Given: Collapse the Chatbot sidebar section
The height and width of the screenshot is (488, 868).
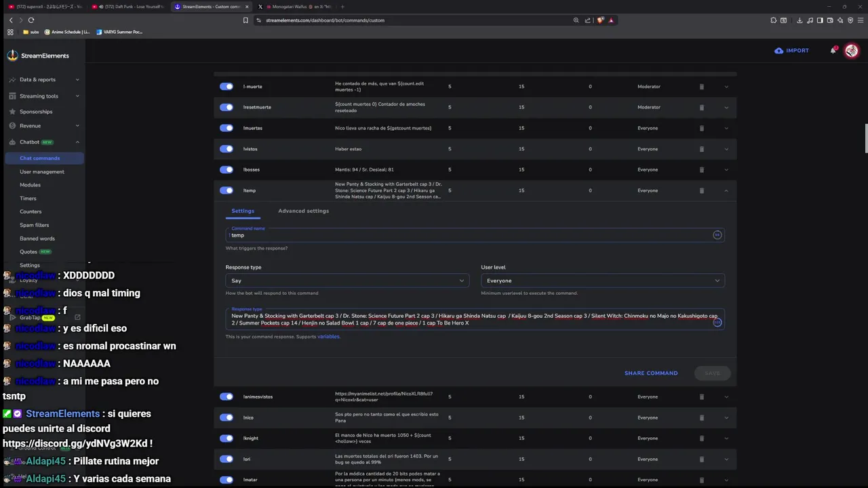Looking at the screenshot, I should (44, 142).
